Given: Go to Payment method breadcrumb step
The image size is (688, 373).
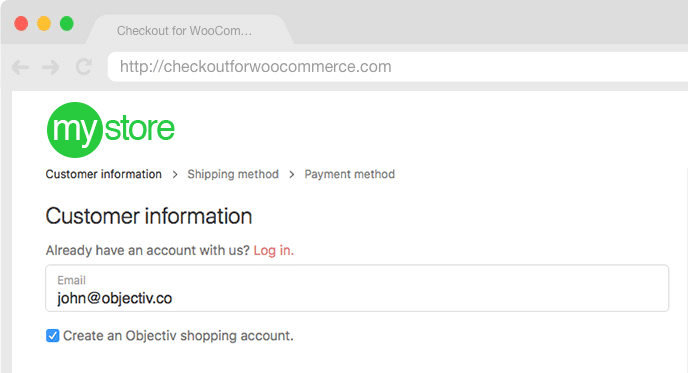Looking at the screenshot, I should 350,174.
